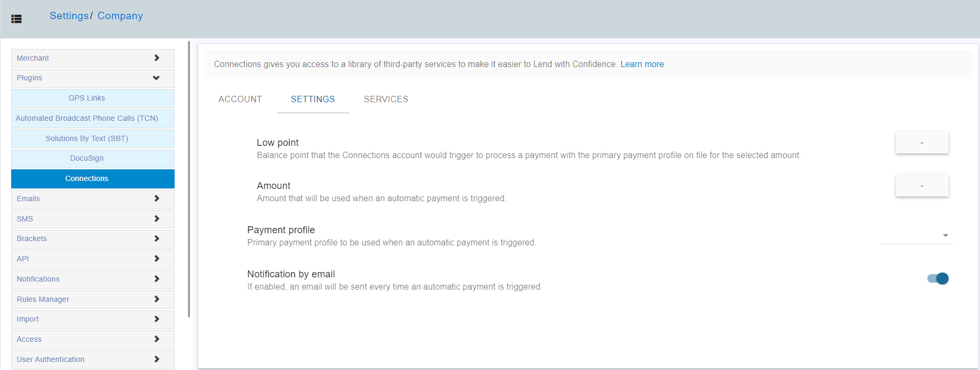980x370 pixels.
Task: Switch to the SERVICES tab
Action: 386,99
